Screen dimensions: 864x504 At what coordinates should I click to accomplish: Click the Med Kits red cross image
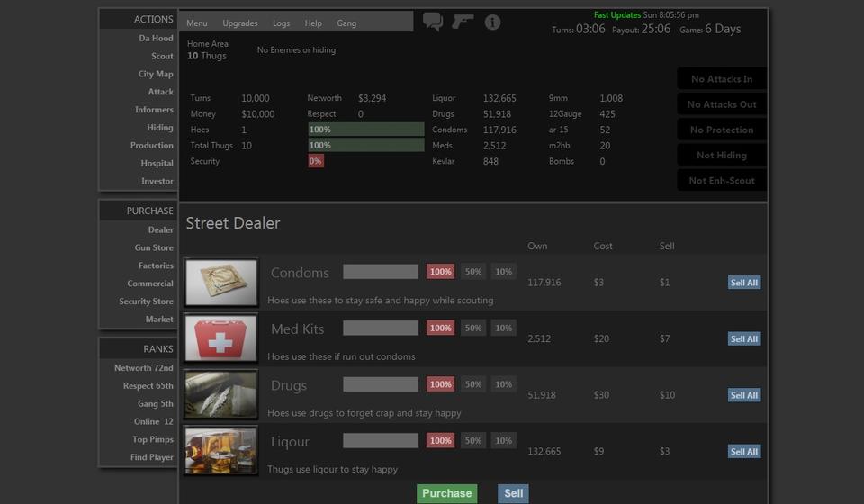point(221,338)
